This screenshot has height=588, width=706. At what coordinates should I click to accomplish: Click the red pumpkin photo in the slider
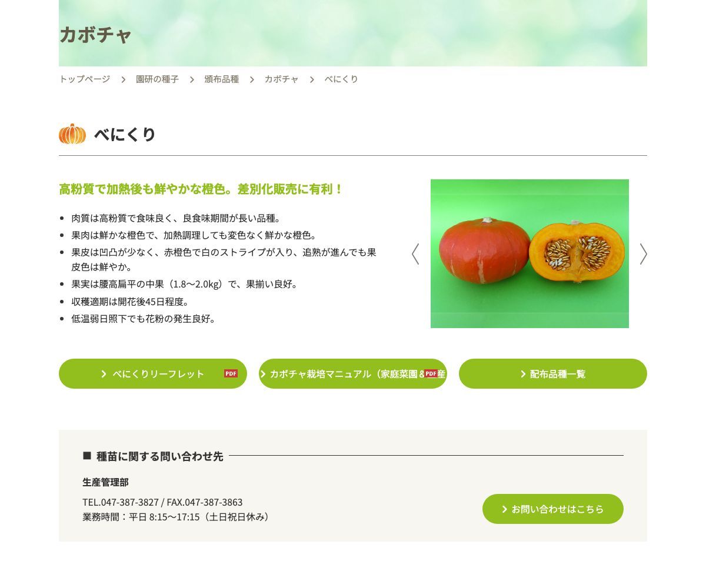point(529,253)
